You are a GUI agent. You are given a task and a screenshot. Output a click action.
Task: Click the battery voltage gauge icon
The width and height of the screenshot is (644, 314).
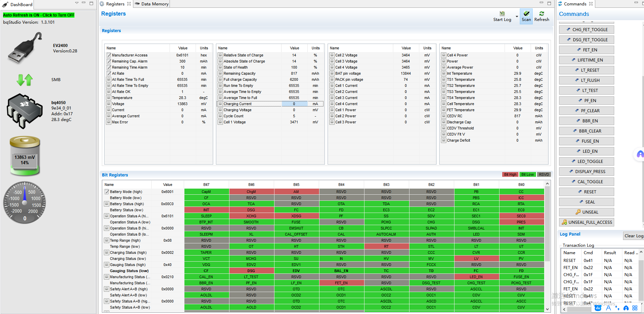25,156
